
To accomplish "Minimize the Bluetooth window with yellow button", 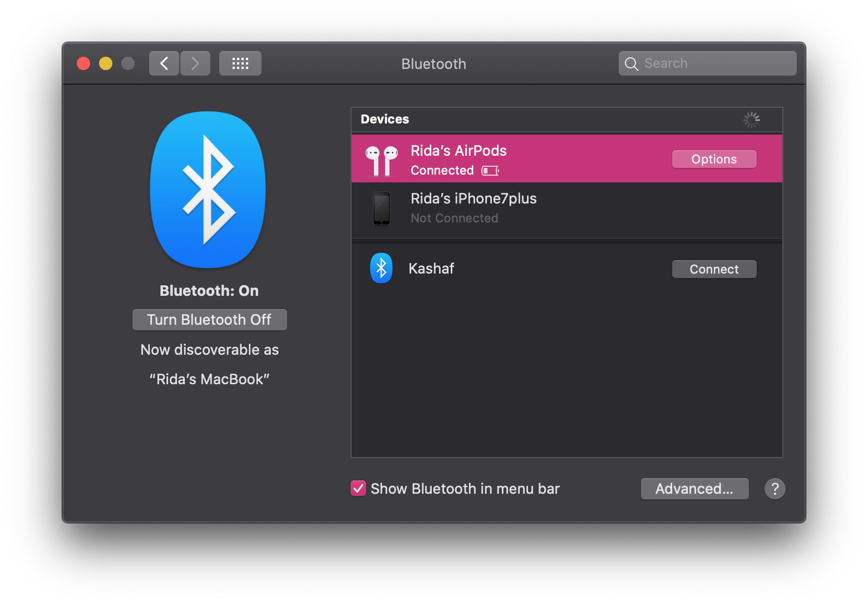I will (x=106, y=63).
